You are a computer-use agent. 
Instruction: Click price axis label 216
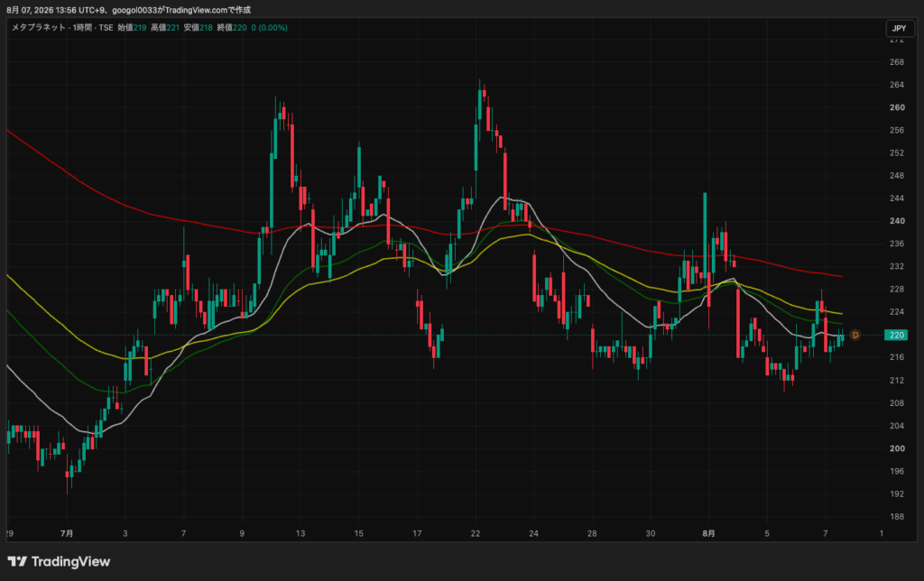(x=897, y=357)
